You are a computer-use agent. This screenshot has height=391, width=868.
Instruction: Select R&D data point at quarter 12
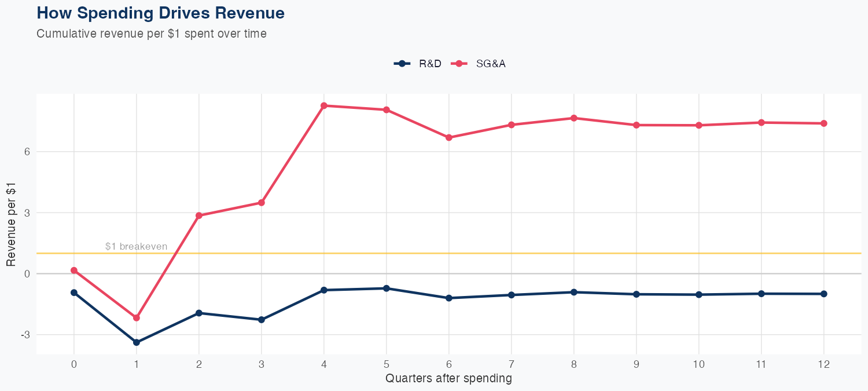pyautogui.click(x=824, y=294)
